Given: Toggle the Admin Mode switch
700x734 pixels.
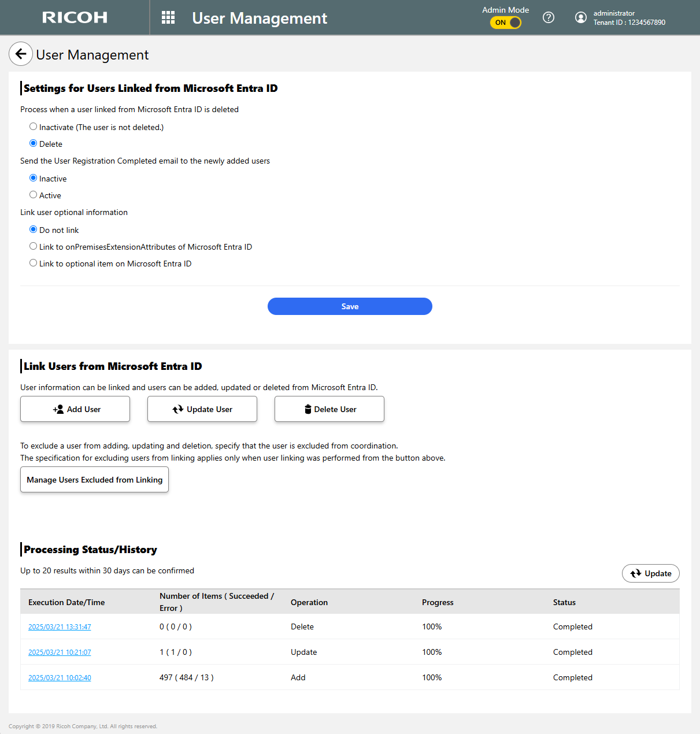Looking at the screenshot, I should tap(506, 23).
